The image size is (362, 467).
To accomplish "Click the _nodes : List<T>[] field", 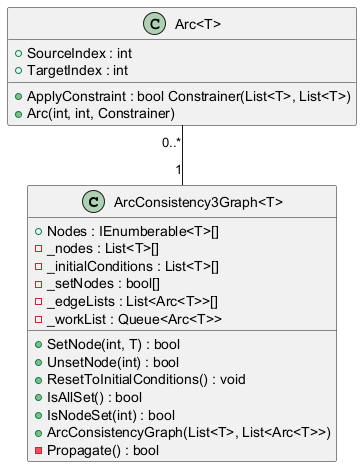I will (x=103, y=249).
